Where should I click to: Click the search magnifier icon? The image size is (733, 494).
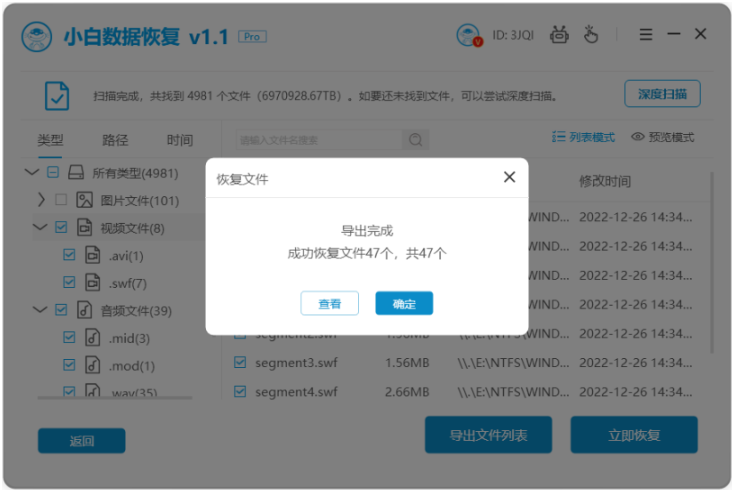click(415, 140)
